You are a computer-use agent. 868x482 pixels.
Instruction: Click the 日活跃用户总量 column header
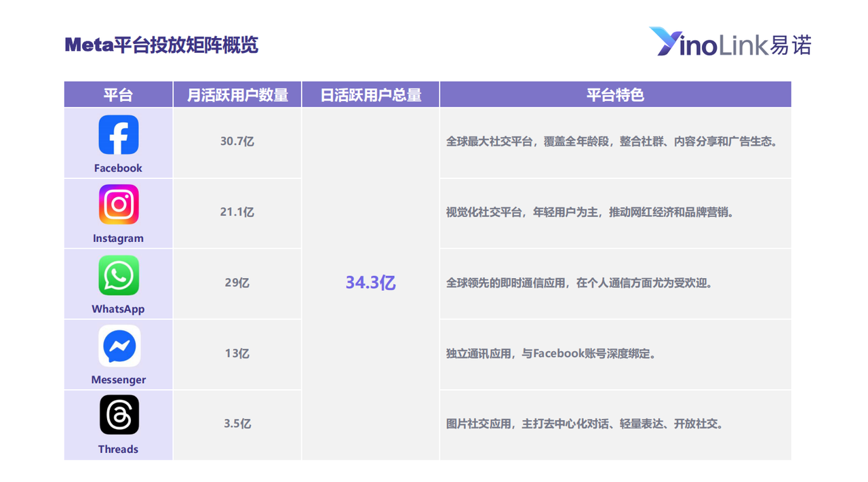pyautogui.click(x=371, y=95)
